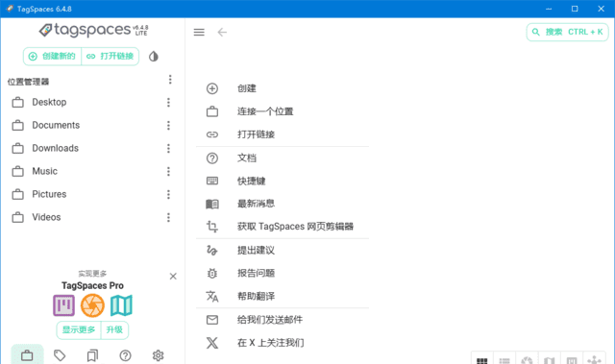The height and width of the screenshot is (364, 615).
Task: Click the plus-circle icon beside 创建
Action: (x=212, y=88)
